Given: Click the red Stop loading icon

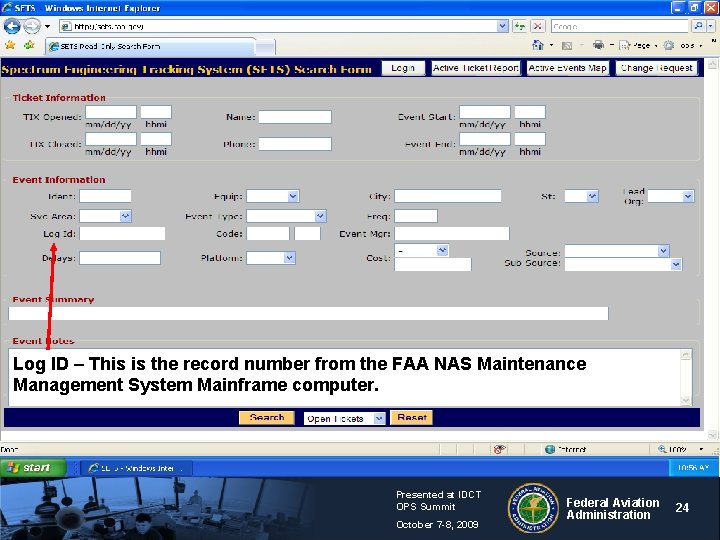Looking at the screenshot, I should pos(538,26).
